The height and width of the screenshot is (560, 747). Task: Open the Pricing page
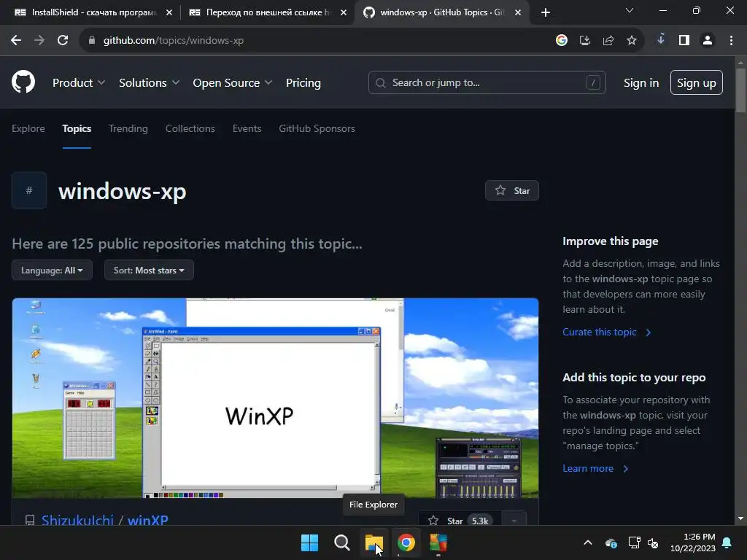pyautogui.click(x=303, y=83)
